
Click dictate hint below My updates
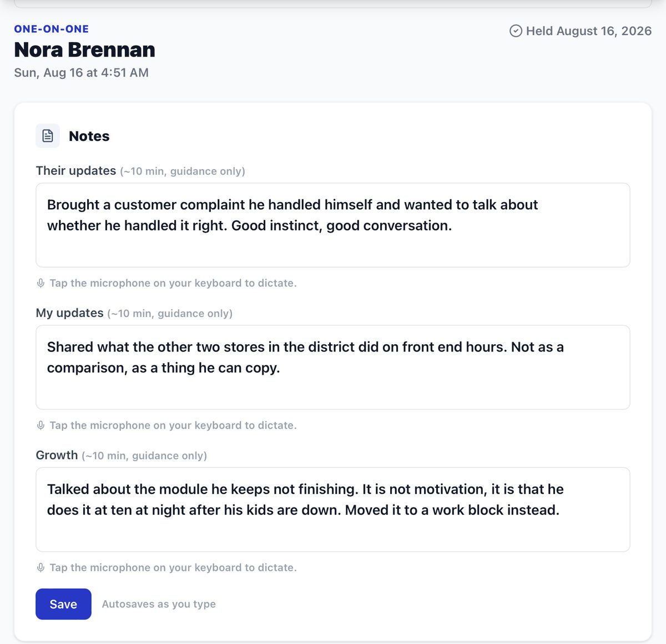173,425
